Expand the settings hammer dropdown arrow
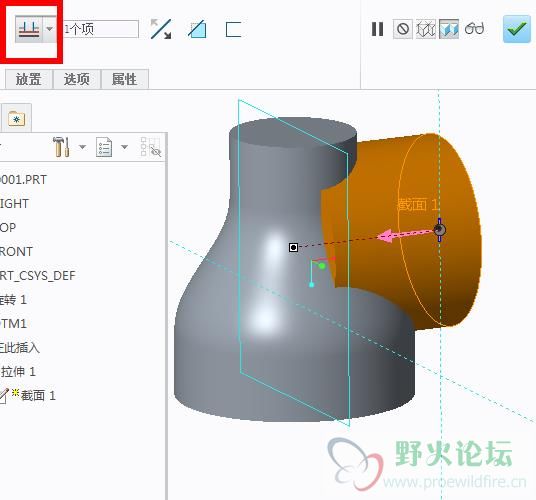 (x=82, y=147)
